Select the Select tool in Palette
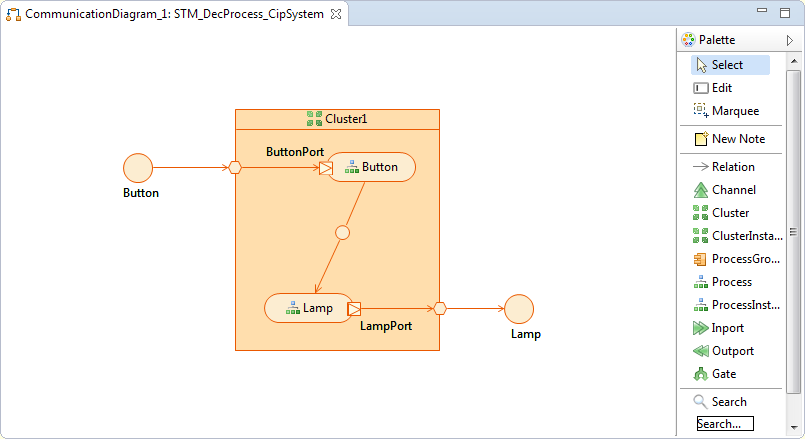Image resolution: width=805 pixels, height=439 pixels. click(x=727, y=65)
